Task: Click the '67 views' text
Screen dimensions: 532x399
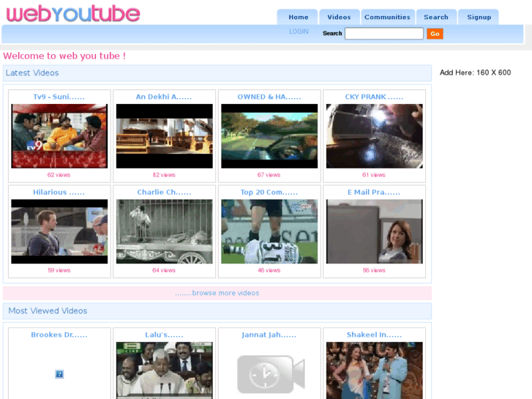Action: (x=269, y=175)
